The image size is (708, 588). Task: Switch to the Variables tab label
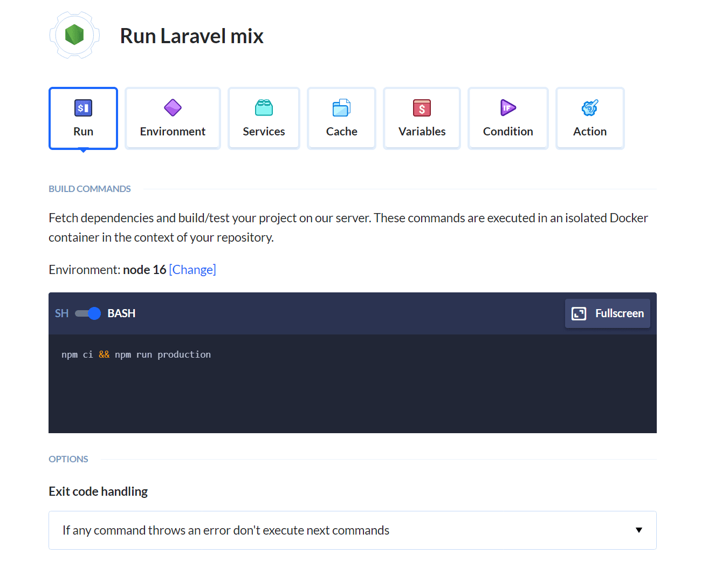[422, 132]
